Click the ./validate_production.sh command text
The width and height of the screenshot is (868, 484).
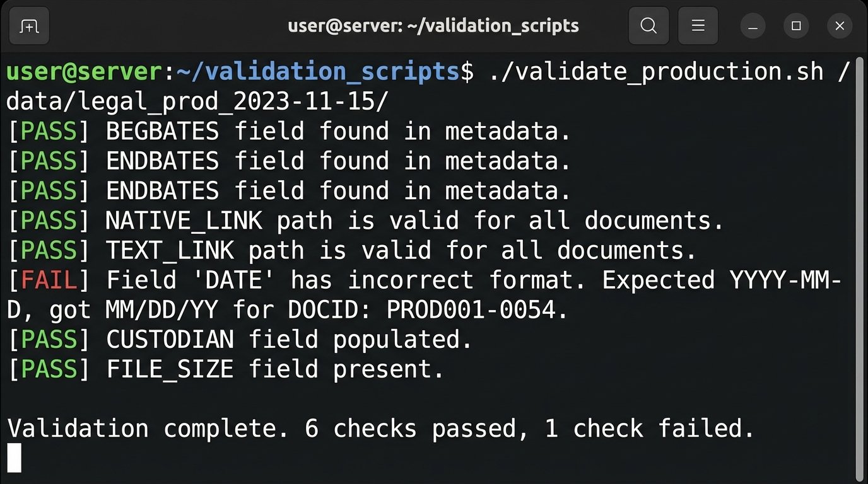(656, 72)
